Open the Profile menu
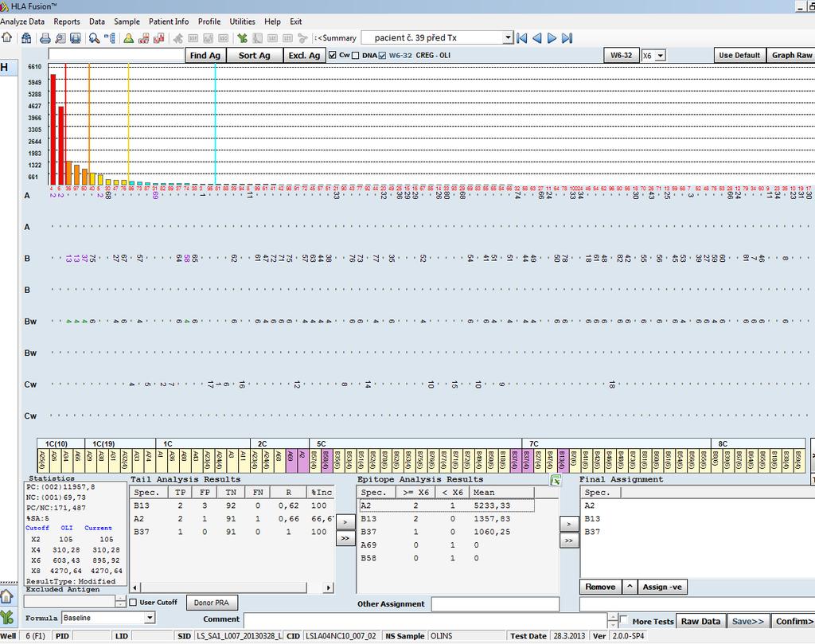This screenshot has height=644, width=815. point(209,21)
